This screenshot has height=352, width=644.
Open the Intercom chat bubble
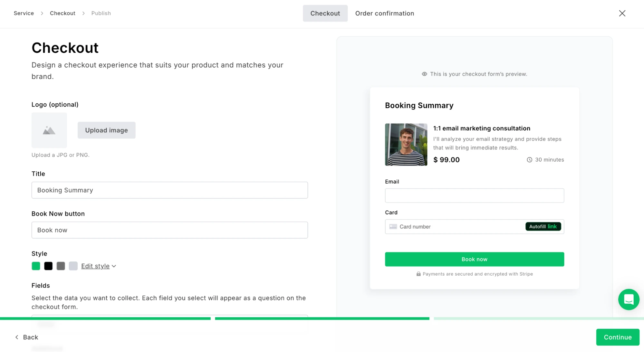tap(629, 300)
